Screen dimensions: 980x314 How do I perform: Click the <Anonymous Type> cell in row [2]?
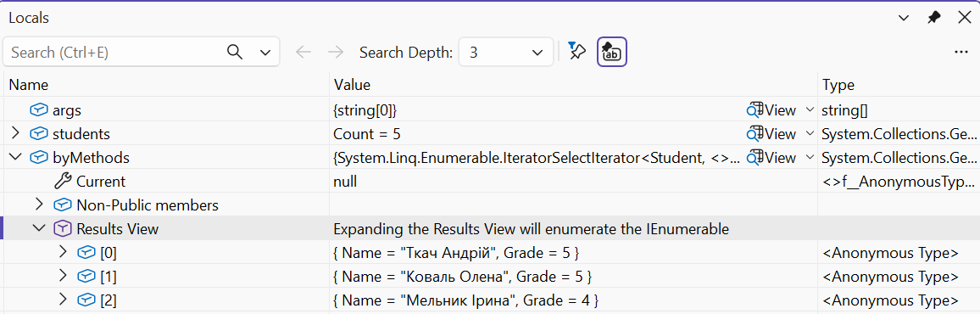[890, 300]
